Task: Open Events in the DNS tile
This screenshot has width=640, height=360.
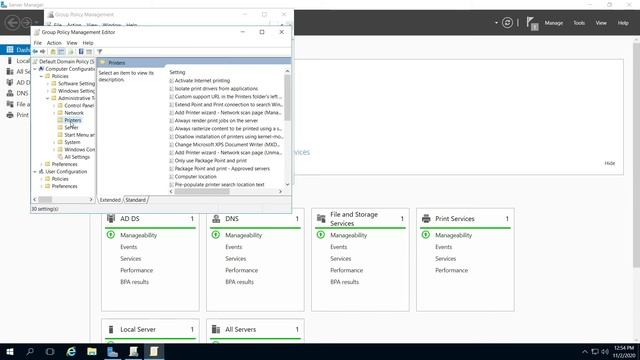Action: [233, 247]
